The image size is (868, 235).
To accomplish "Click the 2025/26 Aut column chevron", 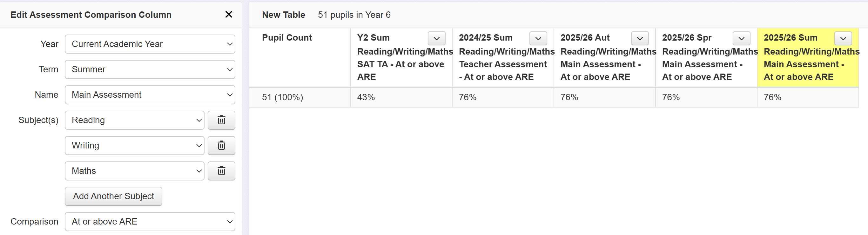I will [640, 38].
